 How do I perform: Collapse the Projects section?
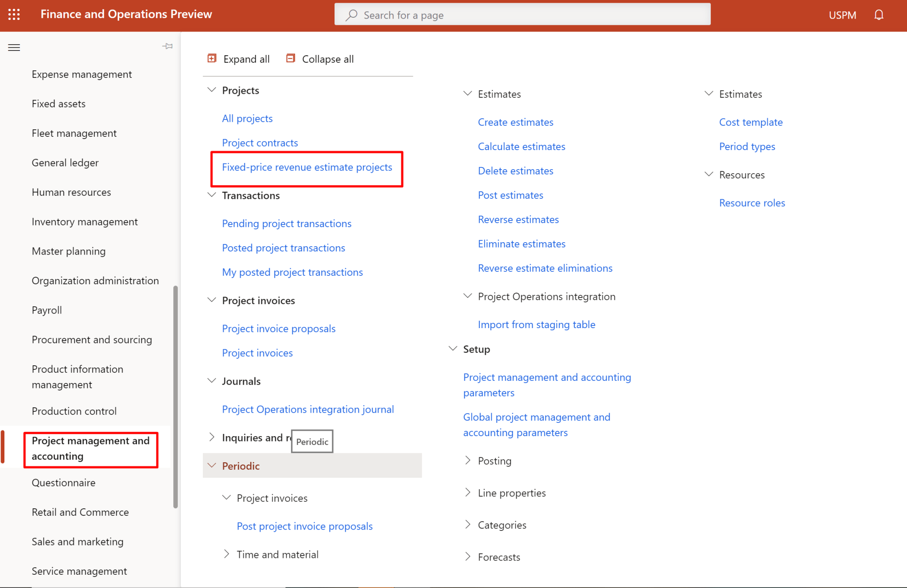coord(211,90)
